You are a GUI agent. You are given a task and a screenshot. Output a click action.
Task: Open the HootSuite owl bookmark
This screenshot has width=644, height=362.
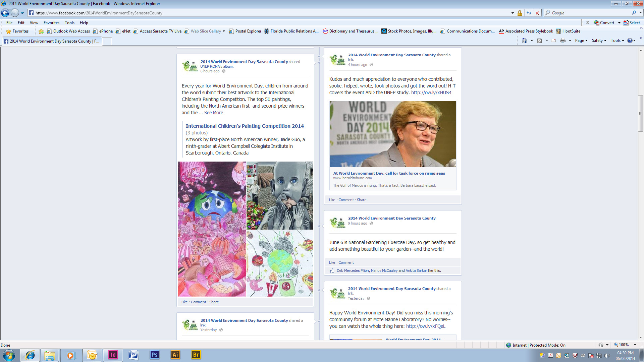(568, 31)
